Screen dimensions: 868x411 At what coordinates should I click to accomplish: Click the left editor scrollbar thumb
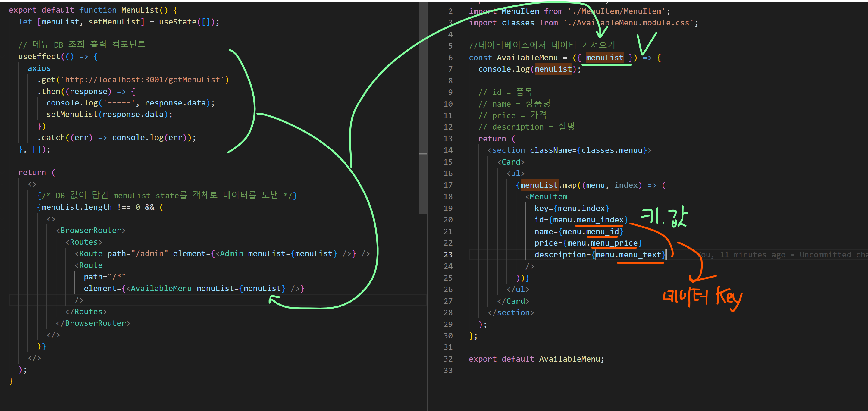tap(423, 101)
